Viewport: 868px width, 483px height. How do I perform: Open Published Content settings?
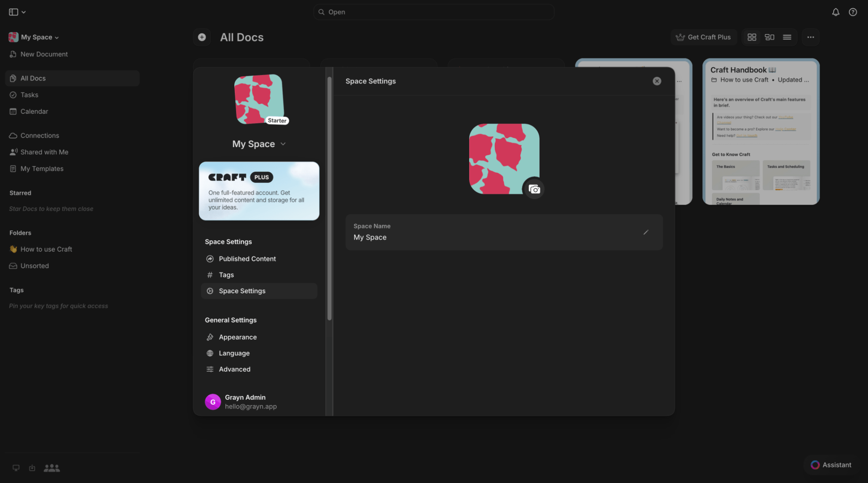point(259,259)
